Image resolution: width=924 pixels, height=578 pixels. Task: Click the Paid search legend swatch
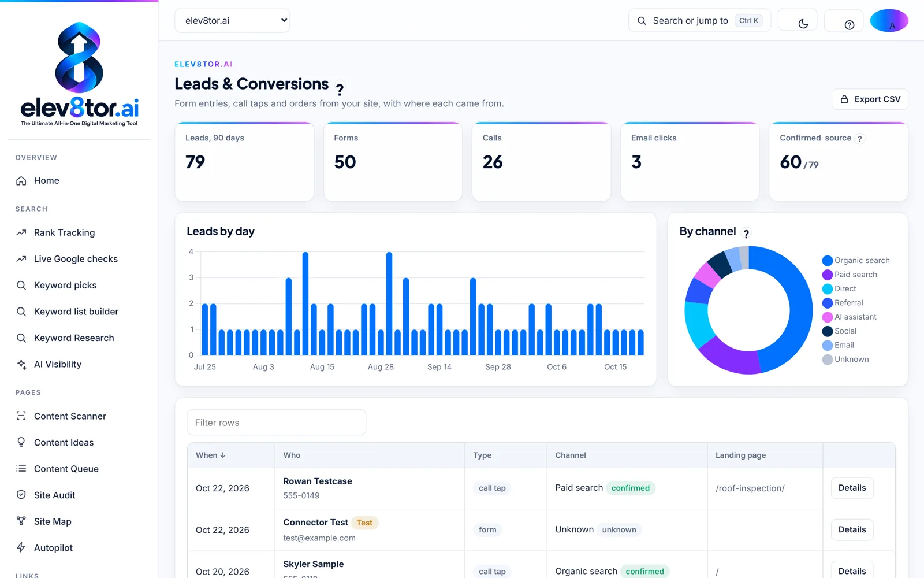pos(828,275)
